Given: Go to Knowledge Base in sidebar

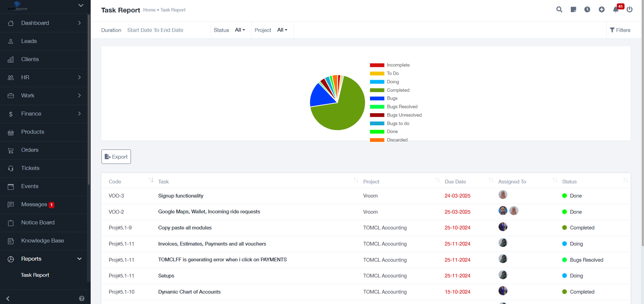Looking at the screenshot, I should pos(43,241).
